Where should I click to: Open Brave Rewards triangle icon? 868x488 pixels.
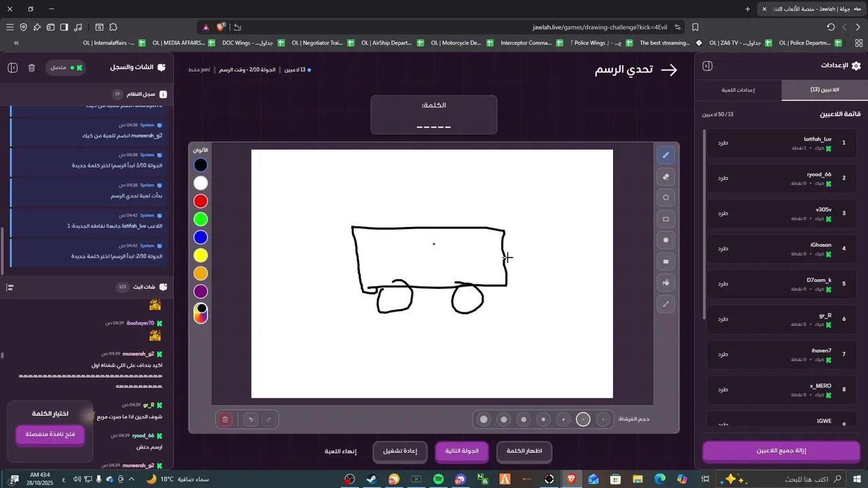[x=205, y=27]
